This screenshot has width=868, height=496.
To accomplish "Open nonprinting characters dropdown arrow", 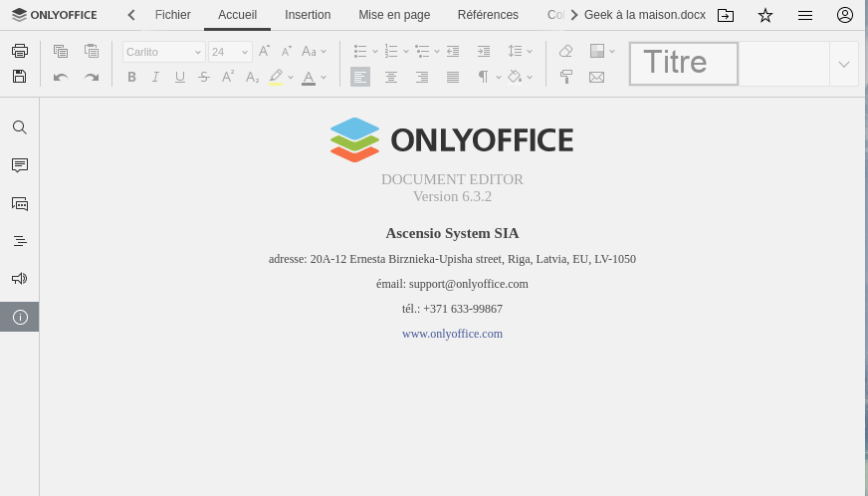I will coord(499,77).
